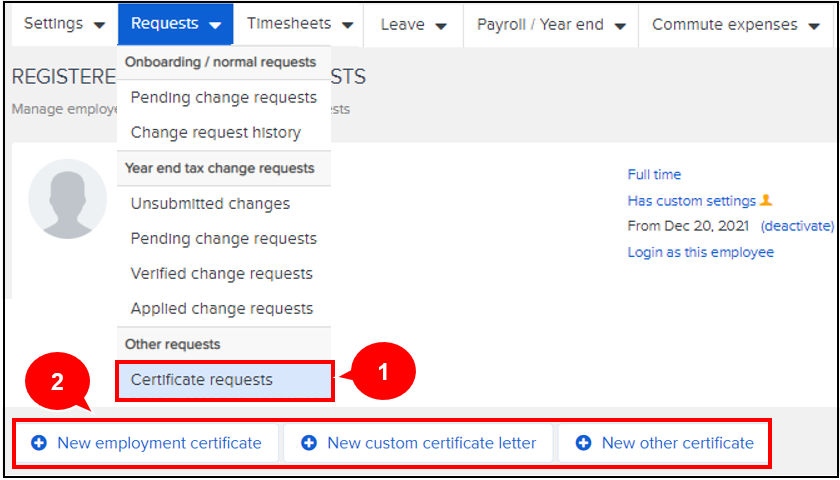Open Applied change requests
This screenshot has height=480, width=840.
pos(221,309)
